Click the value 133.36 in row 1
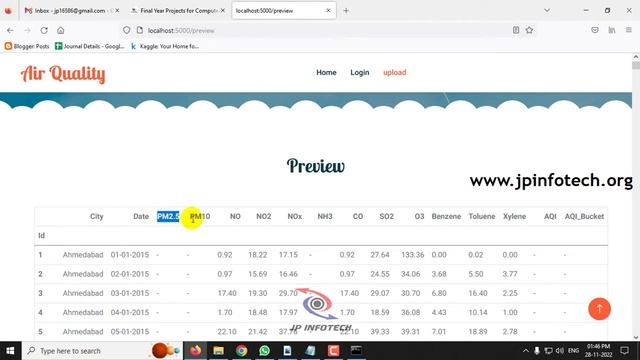The height and width of the screenshot is (360, 640). (x=412, y=255)
